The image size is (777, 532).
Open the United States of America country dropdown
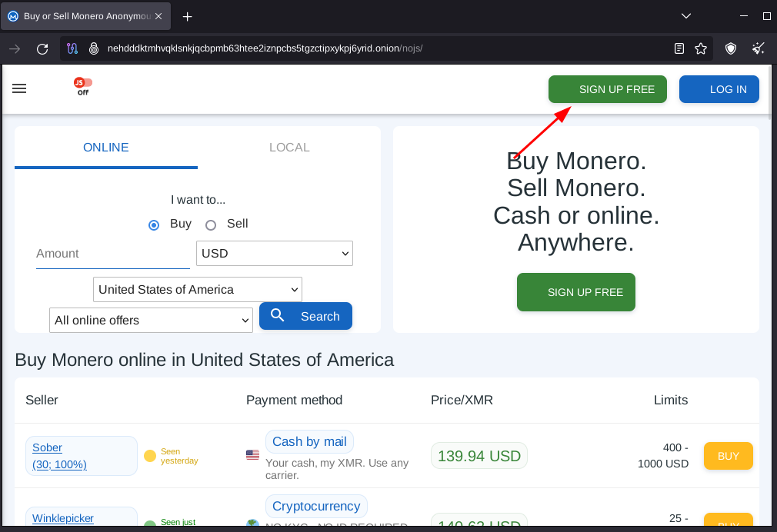point(198,289)
